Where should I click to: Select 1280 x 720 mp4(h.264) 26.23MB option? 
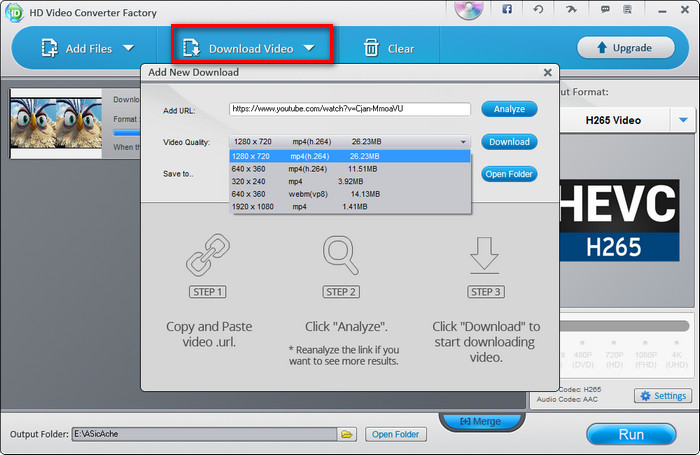click(350, 156)
